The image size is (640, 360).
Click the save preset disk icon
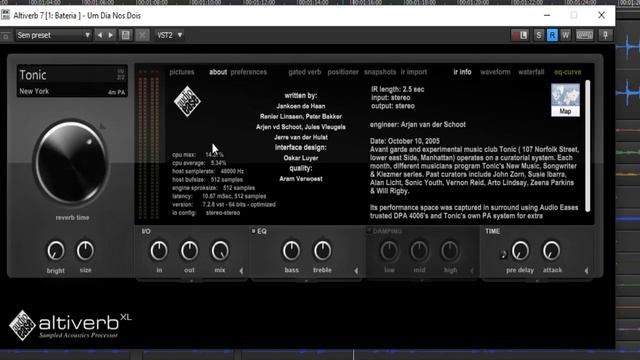[x=126, y=36]
